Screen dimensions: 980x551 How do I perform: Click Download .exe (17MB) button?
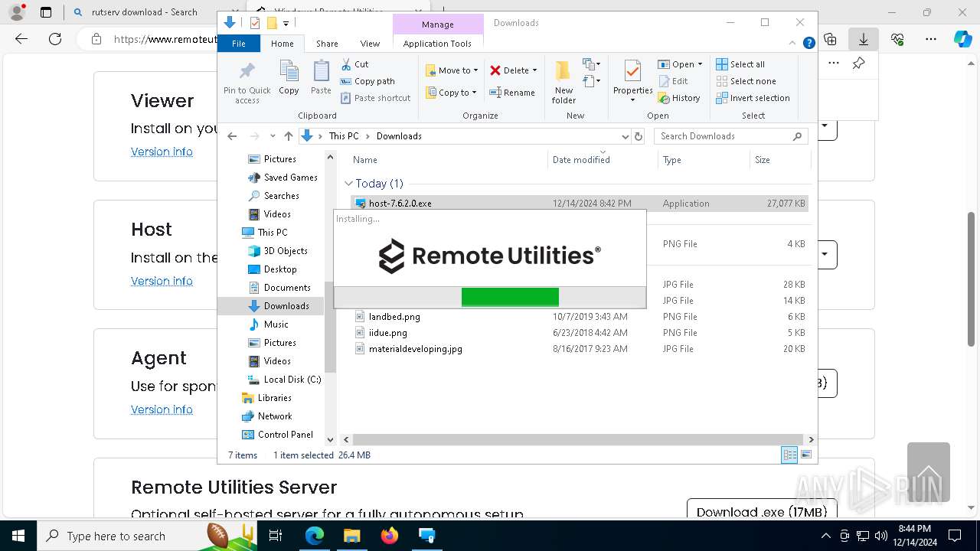coord(762,511)
